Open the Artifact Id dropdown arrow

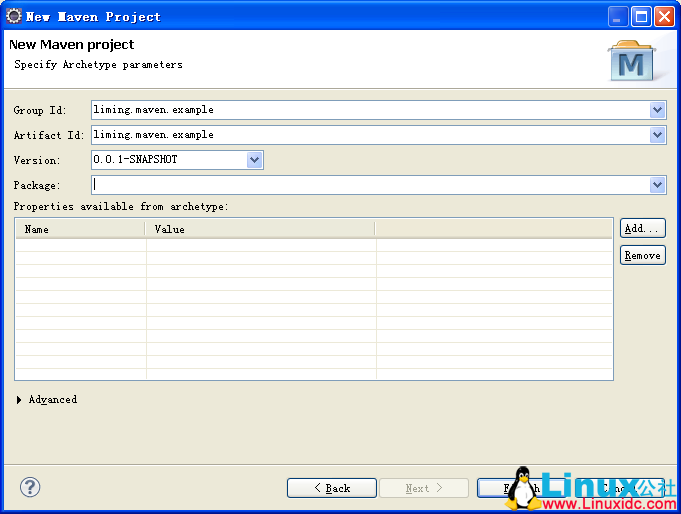pos(658,135)
